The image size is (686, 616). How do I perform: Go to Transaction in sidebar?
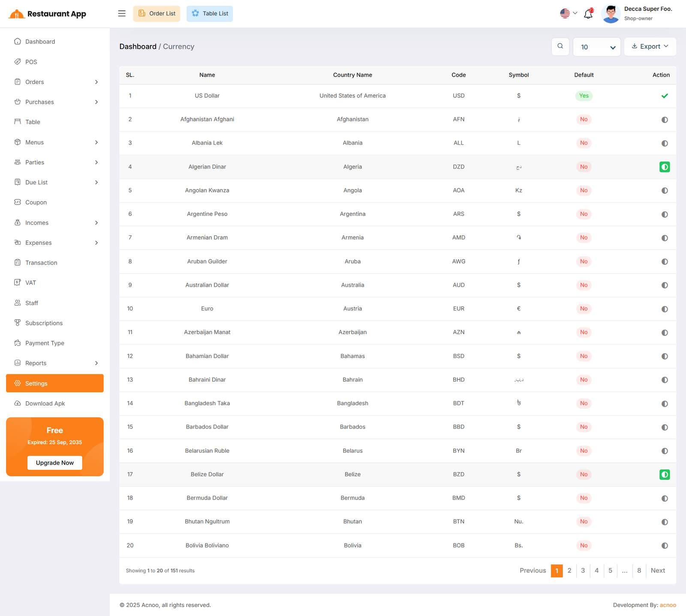tap(41, 263)
